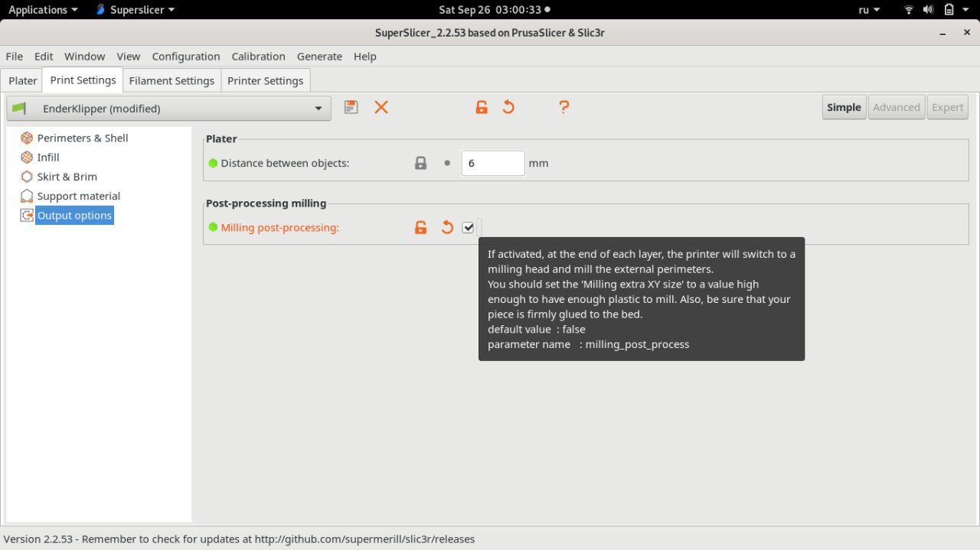Click the orange unlocked padlock in preset toolbar

point(482,107)
